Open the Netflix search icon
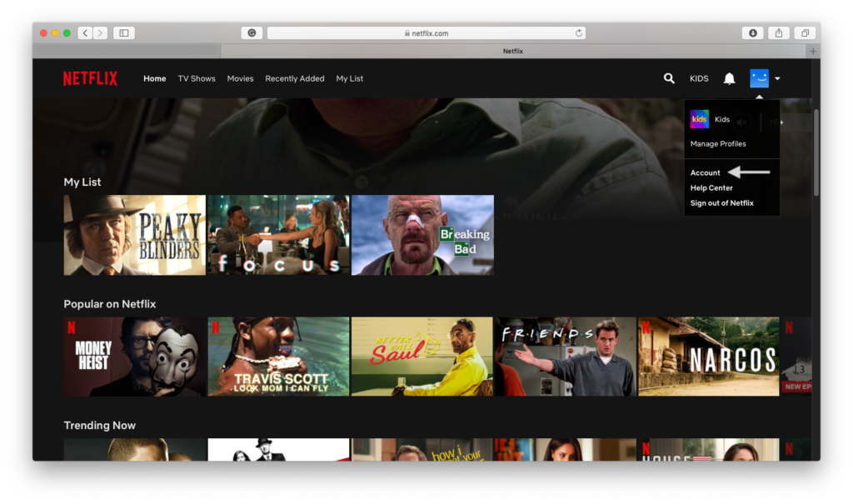 (x=668, y=78)
